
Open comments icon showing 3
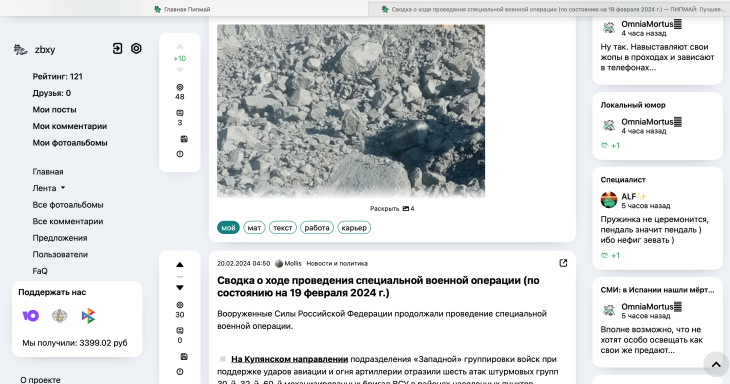pos(180,113)
